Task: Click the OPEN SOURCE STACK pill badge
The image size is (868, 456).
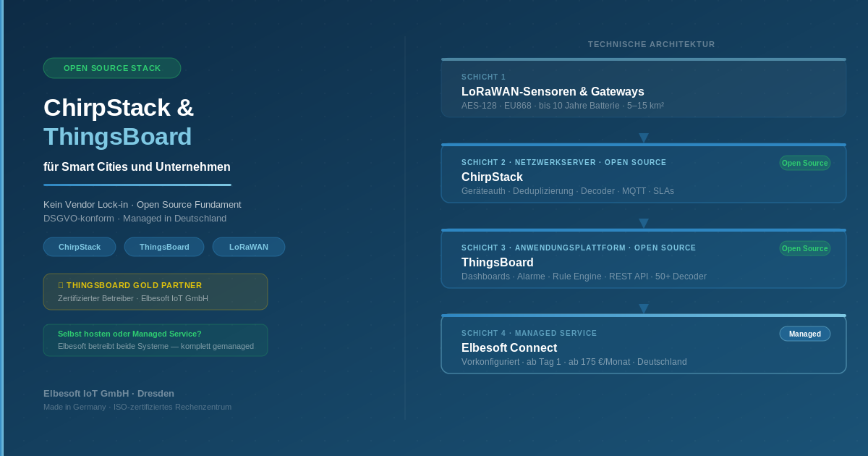Action: pos(112,68)
